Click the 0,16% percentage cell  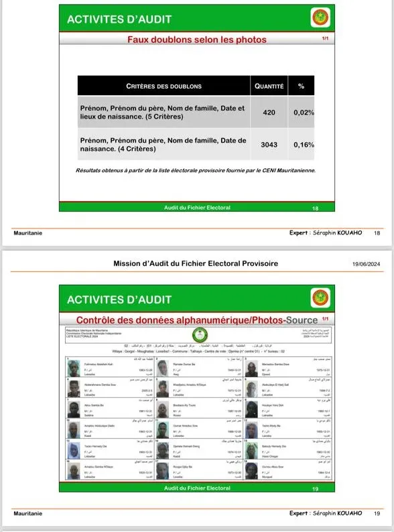point(304,145)
